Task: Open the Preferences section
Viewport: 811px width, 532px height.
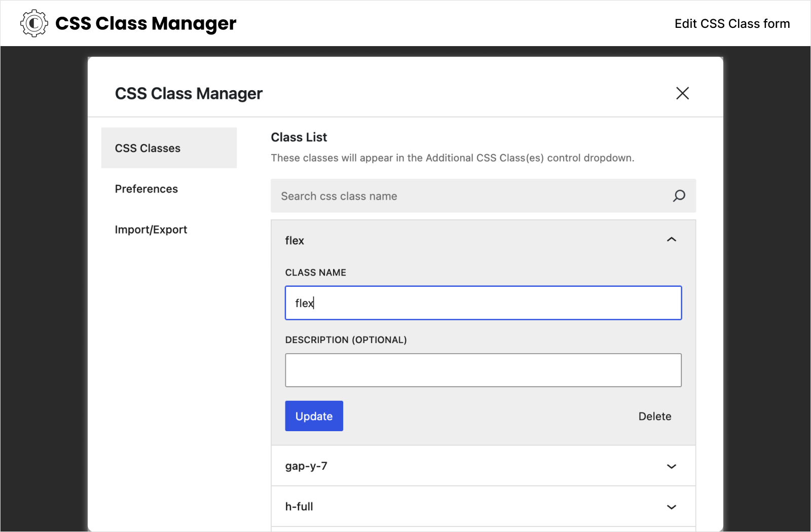Action: pos(146,188)
